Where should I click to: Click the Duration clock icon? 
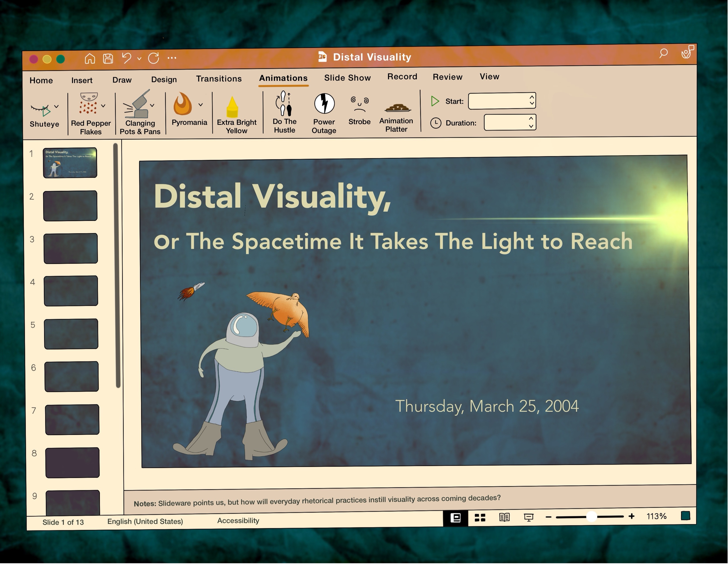(436, 123)
